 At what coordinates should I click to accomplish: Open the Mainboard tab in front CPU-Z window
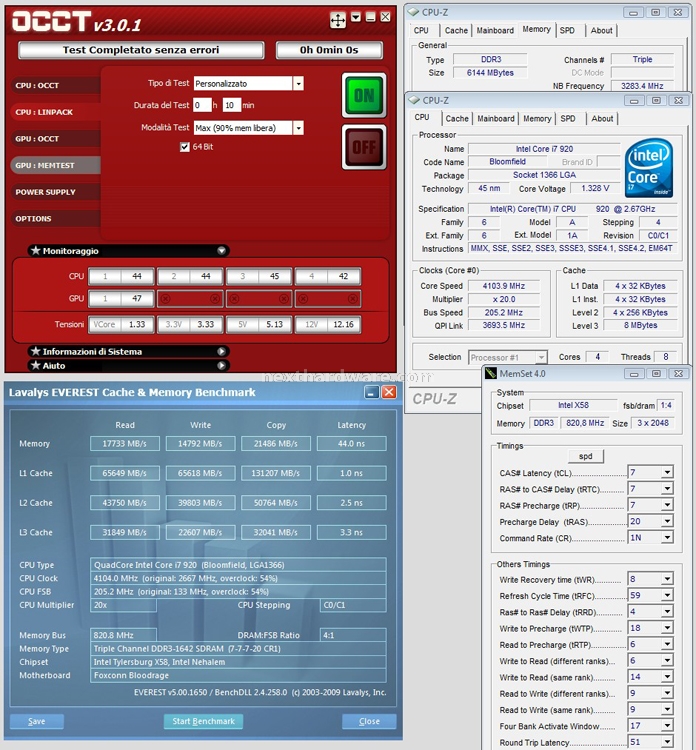[x=496, y=119]
